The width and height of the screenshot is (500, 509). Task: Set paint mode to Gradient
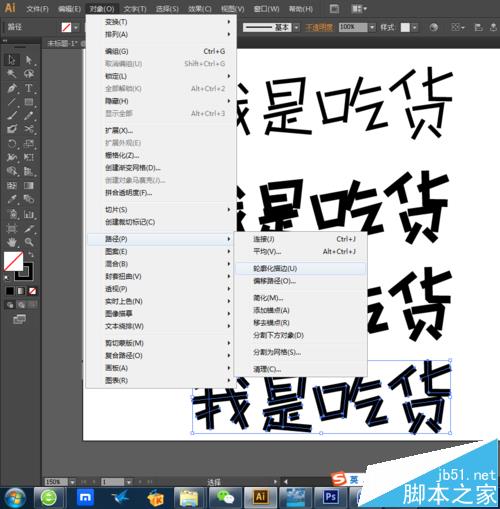tap(21, 291)
